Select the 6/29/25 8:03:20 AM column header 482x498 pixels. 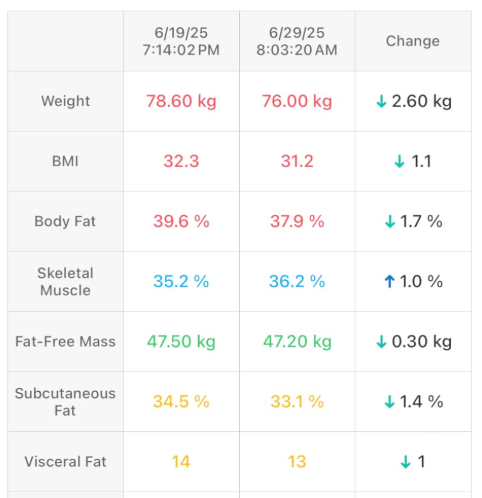297,41
